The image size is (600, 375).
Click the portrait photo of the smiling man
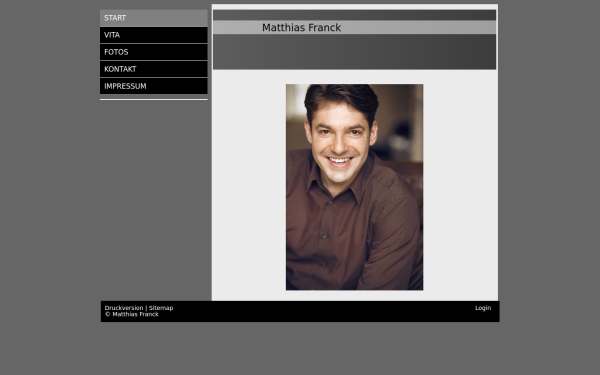click(354, 187)
